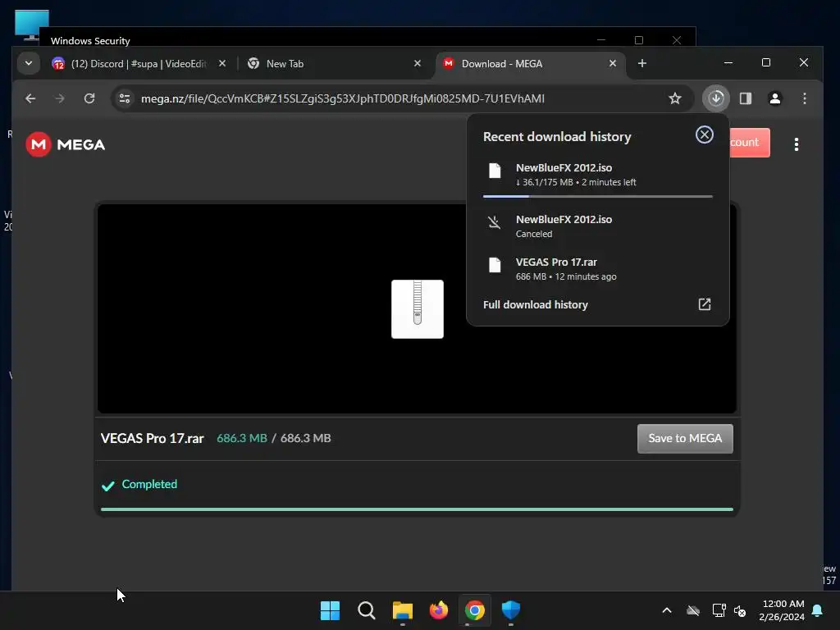Open Chrome's three-dot menu
840x630 pixels.
tap(805, 98)
